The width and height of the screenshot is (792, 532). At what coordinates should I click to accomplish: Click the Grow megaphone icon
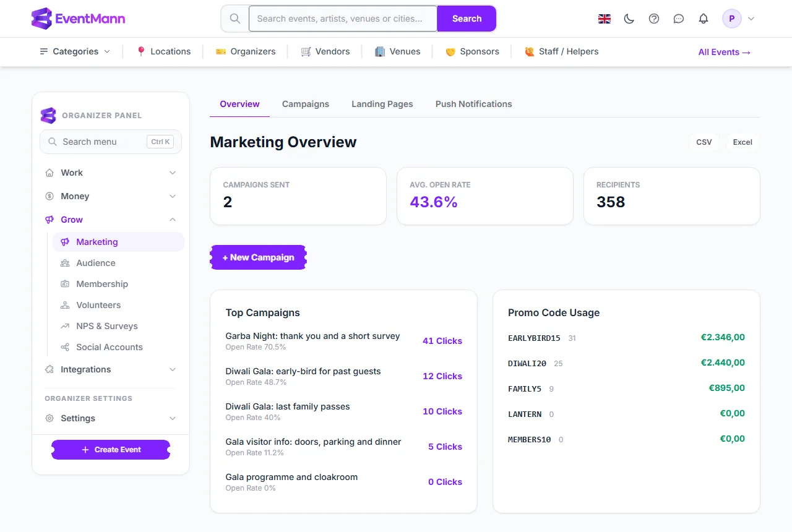[49, 220]
